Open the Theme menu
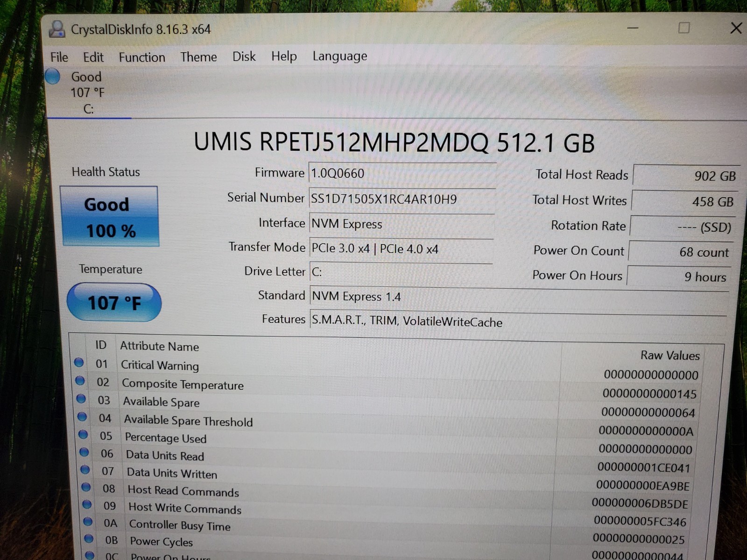 [198, 57]
